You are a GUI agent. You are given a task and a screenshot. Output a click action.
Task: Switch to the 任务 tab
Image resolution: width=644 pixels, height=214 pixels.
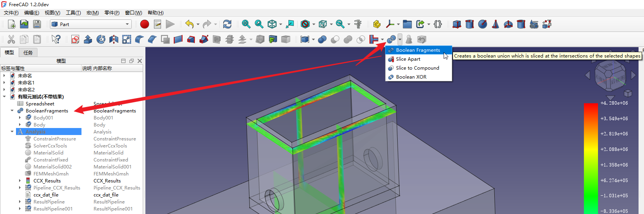tap(28, 53)
